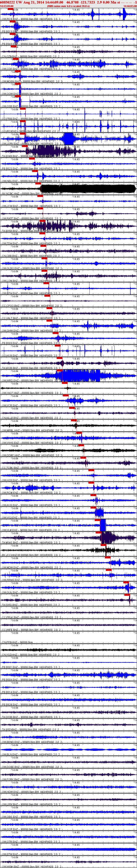Viewport: 137px width, 868px height.
Task: Select the CN.OZB BHZ trace label
Action: tap(31, 57)
